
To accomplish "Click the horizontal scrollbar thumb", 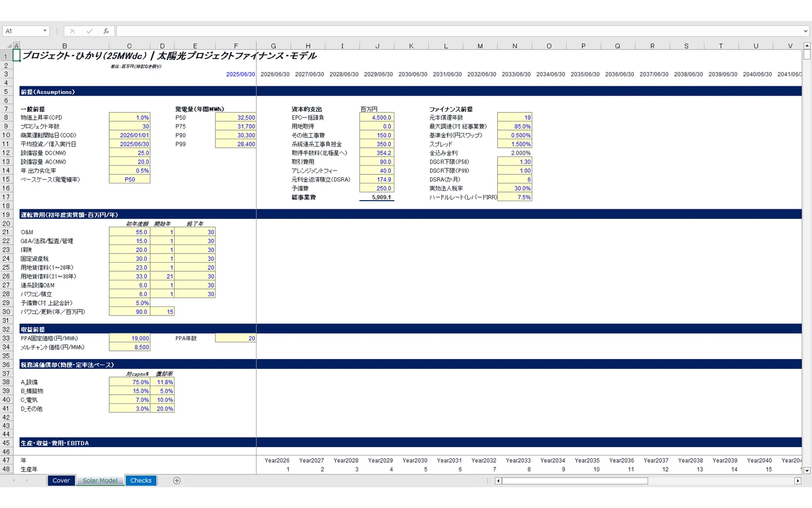I will click(574, 481).
